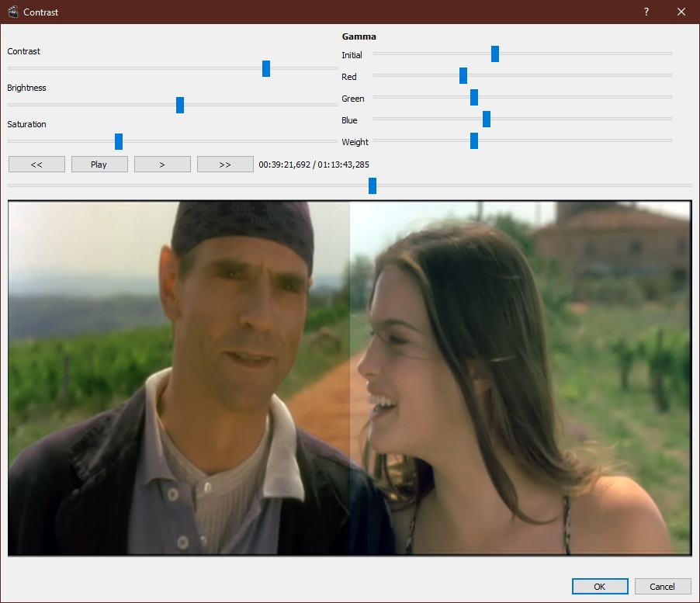The image size is (700, 603).
Task: Click the Brightness slider handle
Action: [x=180, y=105]
